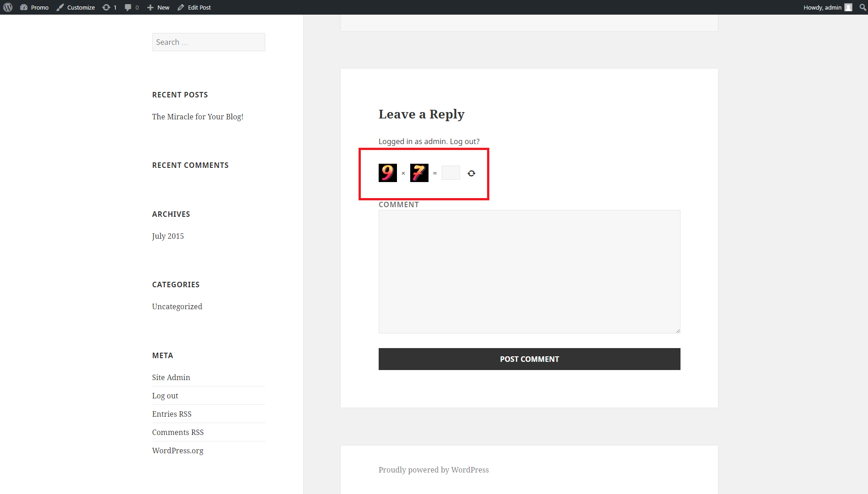
Task: Click the captcha digit 7 image
Action: click(419, 173)
